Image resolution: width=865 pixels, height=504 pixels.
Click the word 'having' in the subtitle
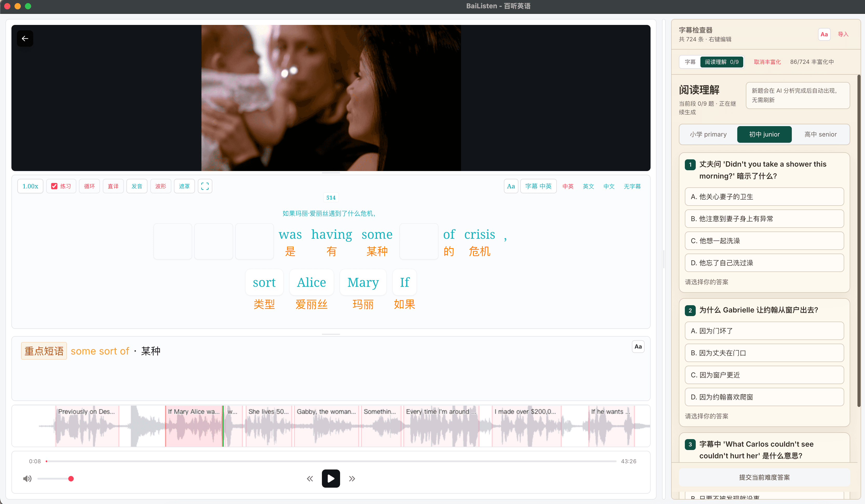pos(332,234)
